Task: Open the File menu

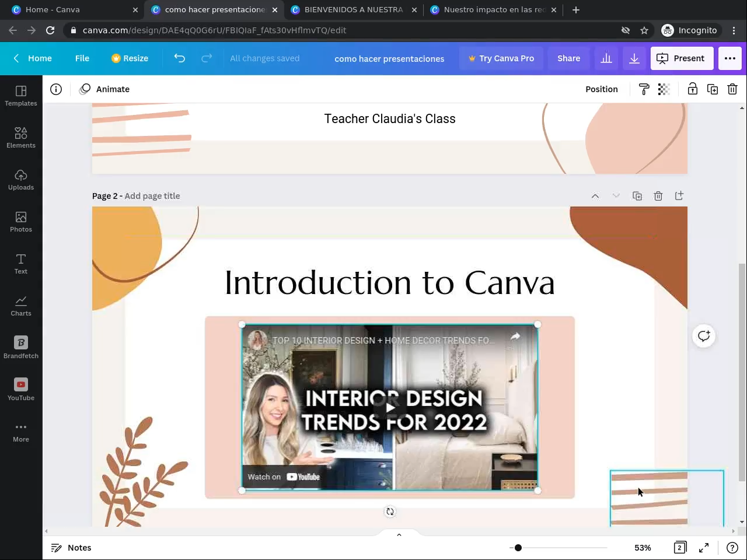Action: pos(82,58)
